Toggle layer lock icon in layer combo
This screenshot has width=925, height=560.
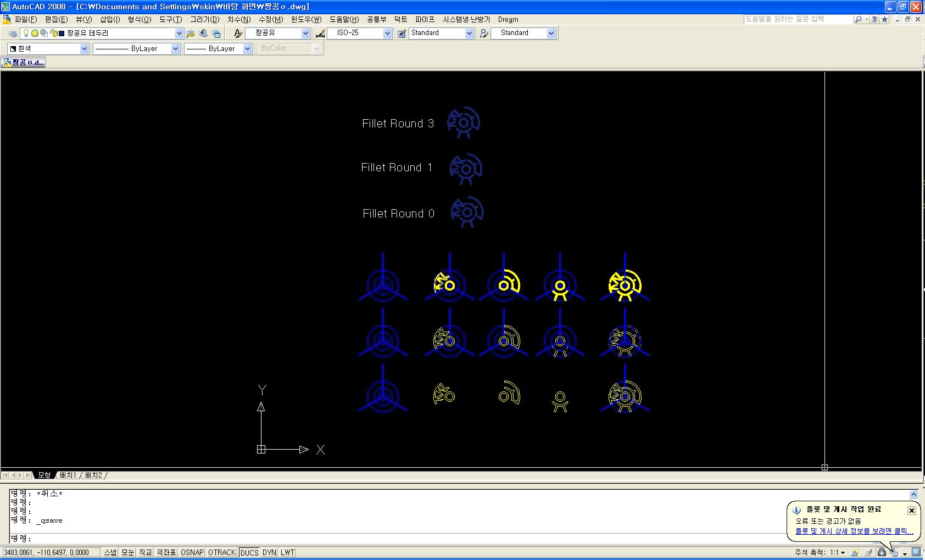point(53,33)
